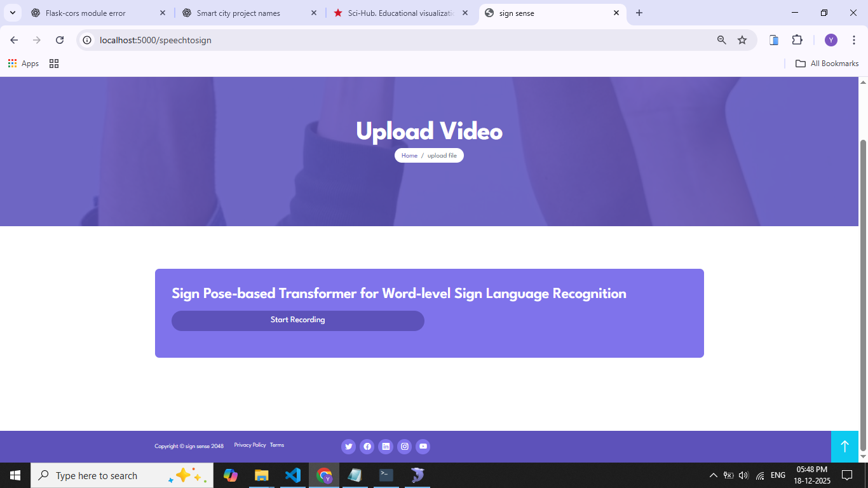868x488 pixels.
Task: Expand the tab search dropdown arrow
Action: (x=12, y=13)
